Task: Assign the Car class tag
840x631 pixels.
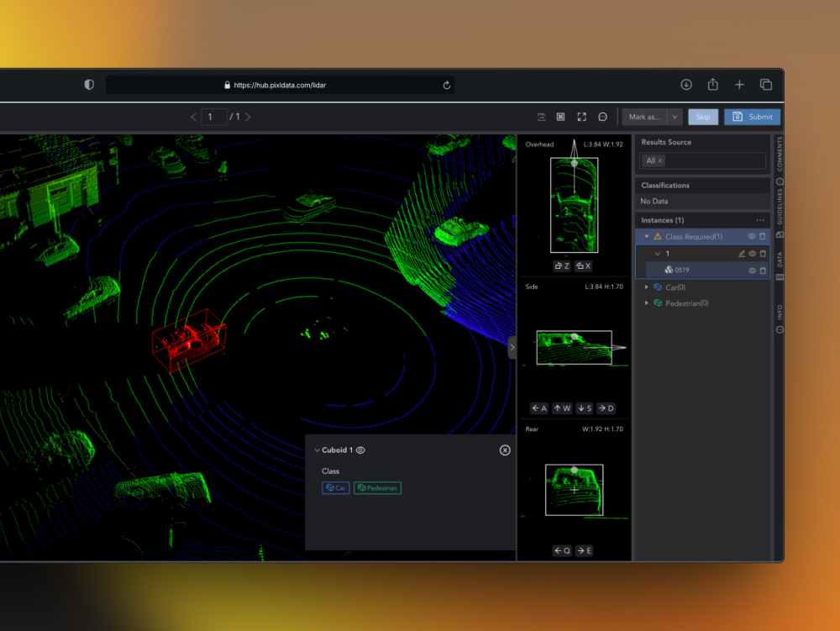Action: 336,488
